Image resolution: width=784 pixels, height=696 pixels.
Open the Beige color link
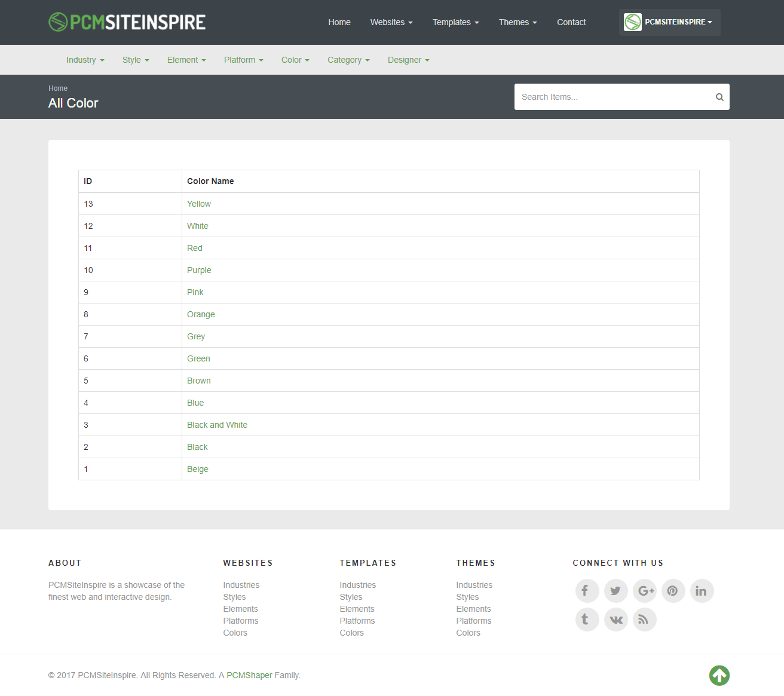pyautogui.click(x=198, y=469)
